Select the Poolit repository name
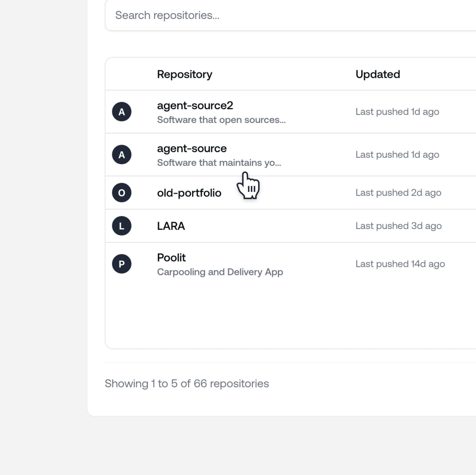Screen dimensions: 476x475 pyautogui.click(x=171, y=258)
